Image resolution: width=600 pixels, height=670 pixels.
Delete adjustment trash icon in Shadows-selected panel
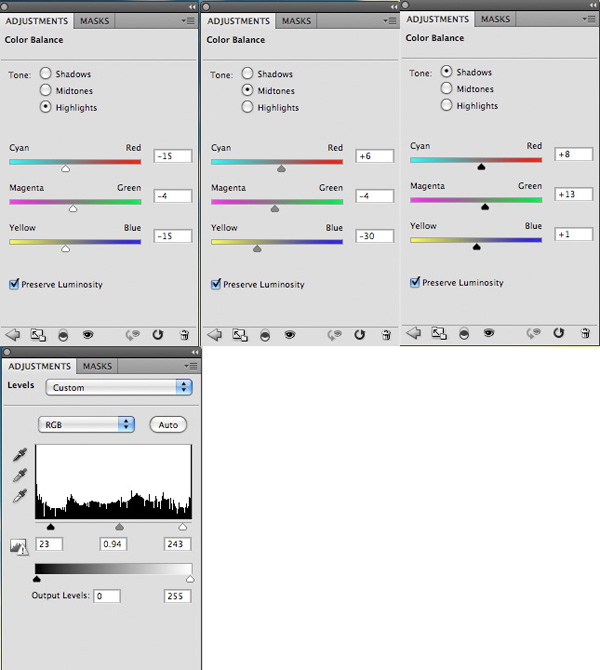pyautogui.click(x=585, y=333)
